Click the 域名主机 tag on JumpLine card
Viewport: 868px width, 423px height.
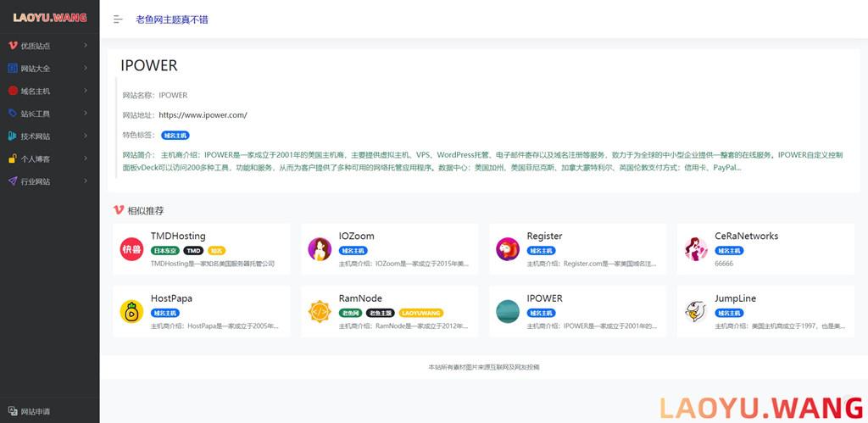coord(729,314)
